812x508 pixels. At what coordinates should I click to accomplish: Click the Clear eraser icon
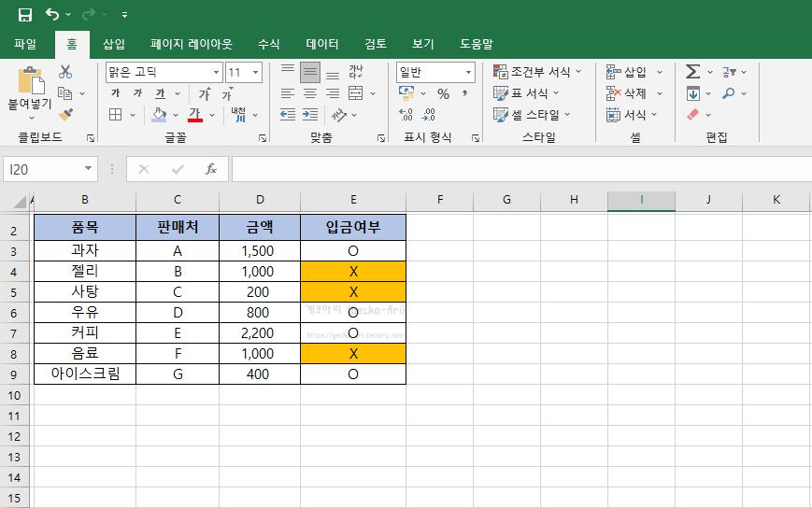693,114
